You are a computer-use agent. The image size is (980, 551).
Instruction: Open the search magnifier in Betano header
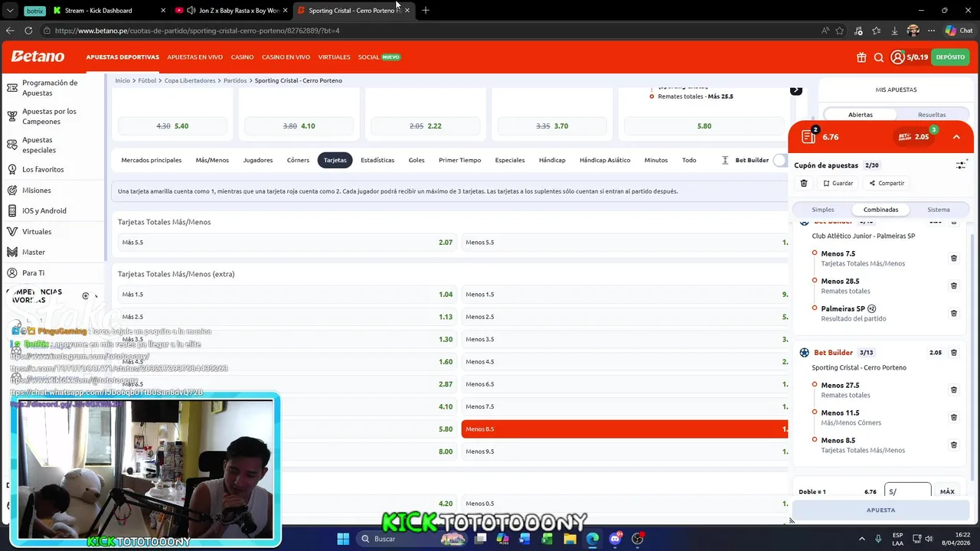(x=879, y=57)
